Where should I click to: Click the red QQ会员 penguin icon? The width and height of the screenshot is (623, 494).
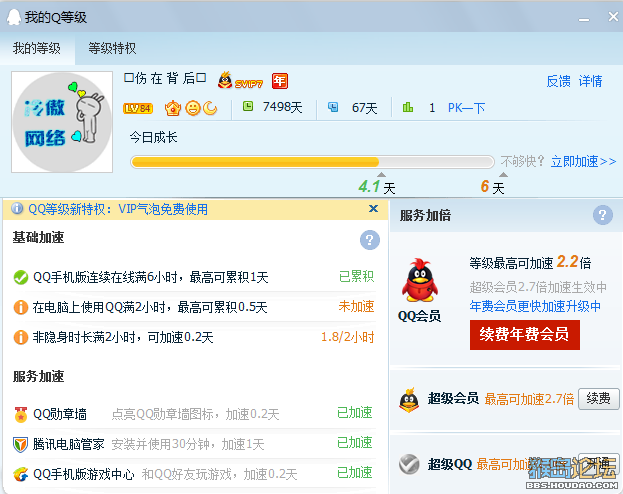(420, 280)
